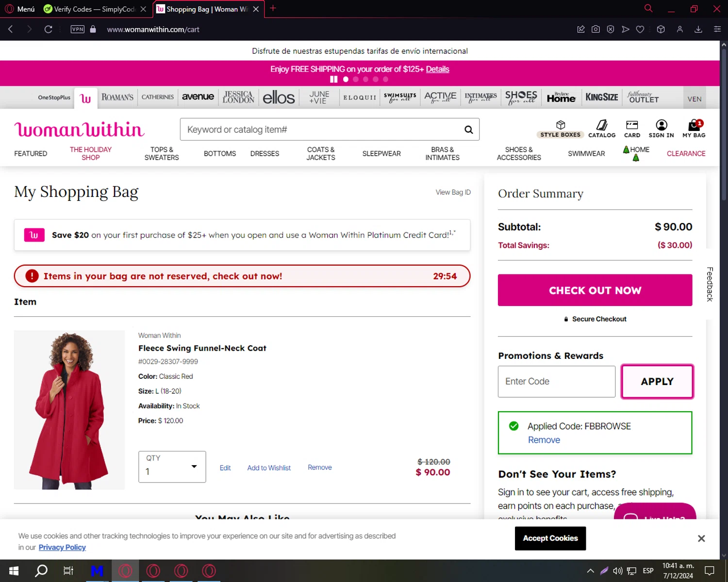728x582 pixels.
Task: Open the Opera Menú button
Action: [20, 9]
